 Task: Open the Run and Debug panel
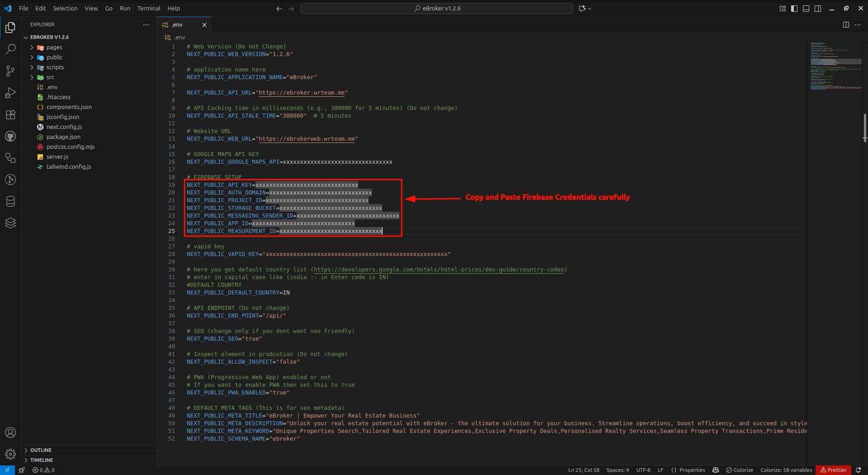10,93
